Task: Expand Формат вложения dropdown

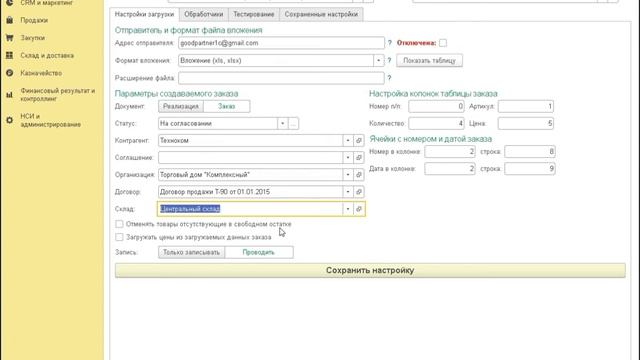Action: [378, 60]
